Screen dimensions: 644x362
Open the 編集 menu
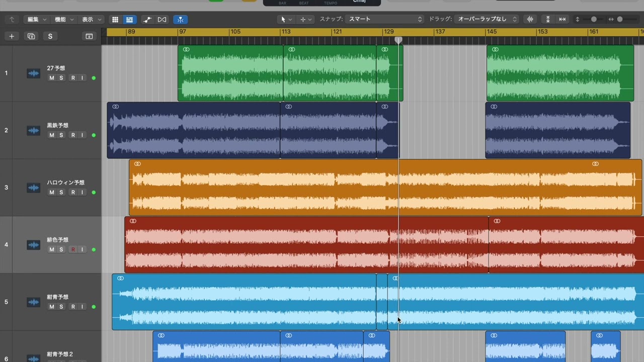[36, 20]
